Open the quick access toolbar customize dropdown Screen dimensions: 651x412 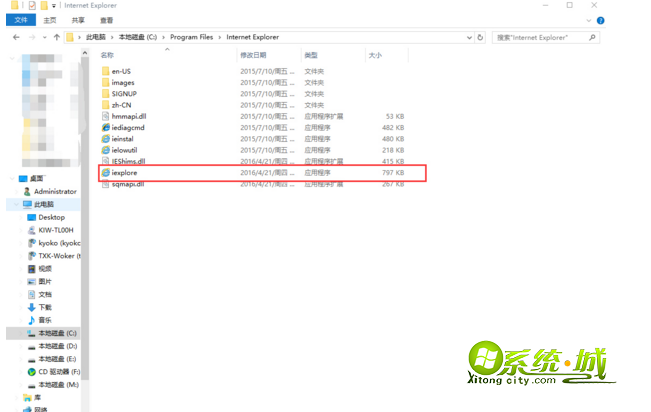click(54, 6)
